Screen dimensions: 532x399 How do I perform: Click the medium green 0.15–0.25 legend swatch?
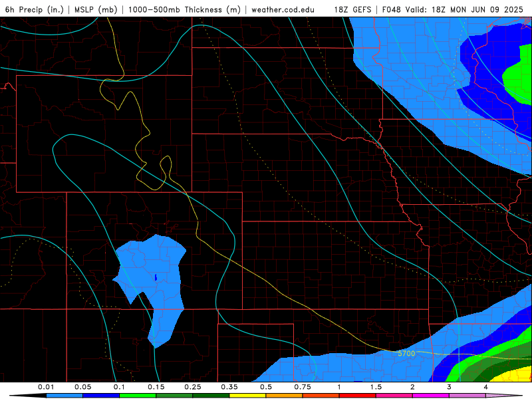[174, 396]
